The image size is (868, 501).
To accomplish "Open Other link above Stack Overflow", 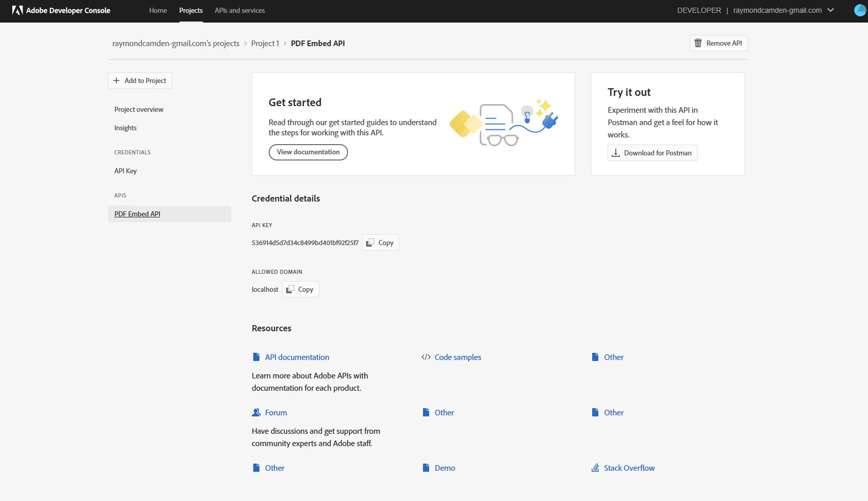I will pos(614,412).
